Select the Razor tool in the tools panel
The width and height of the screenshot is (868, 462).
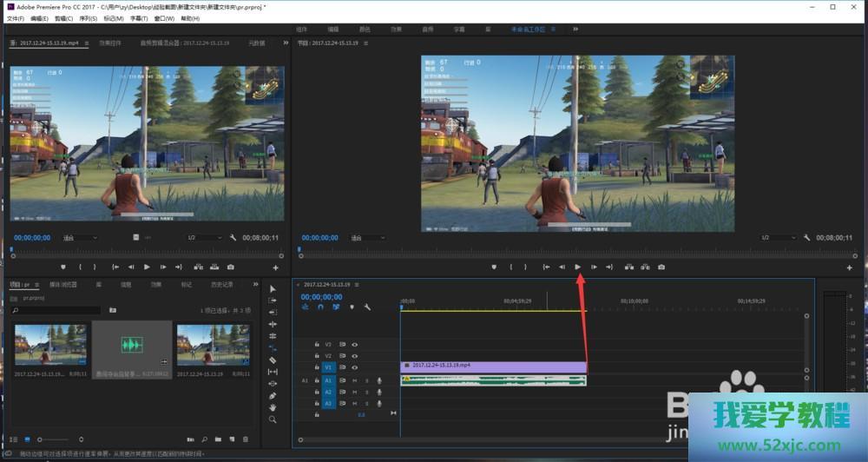tap(273, 360)
